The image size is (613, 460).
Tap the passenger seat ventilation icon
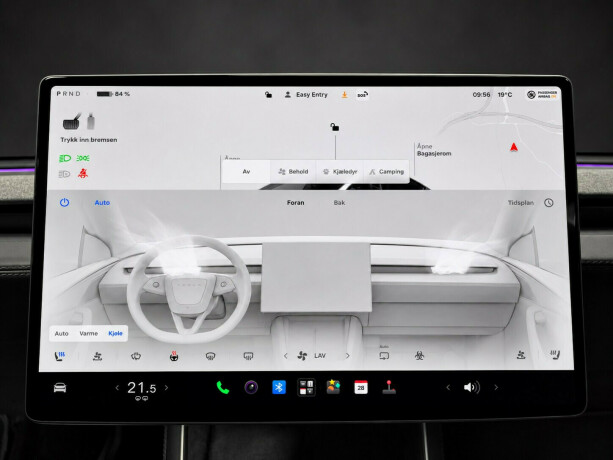[521, 355]
